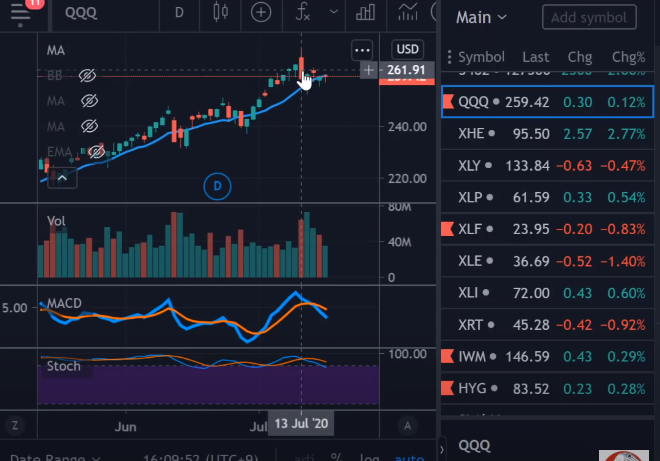Click the red flag on HYG row
This screenshot has width=660, height=461.
click(x=447, y=388)
